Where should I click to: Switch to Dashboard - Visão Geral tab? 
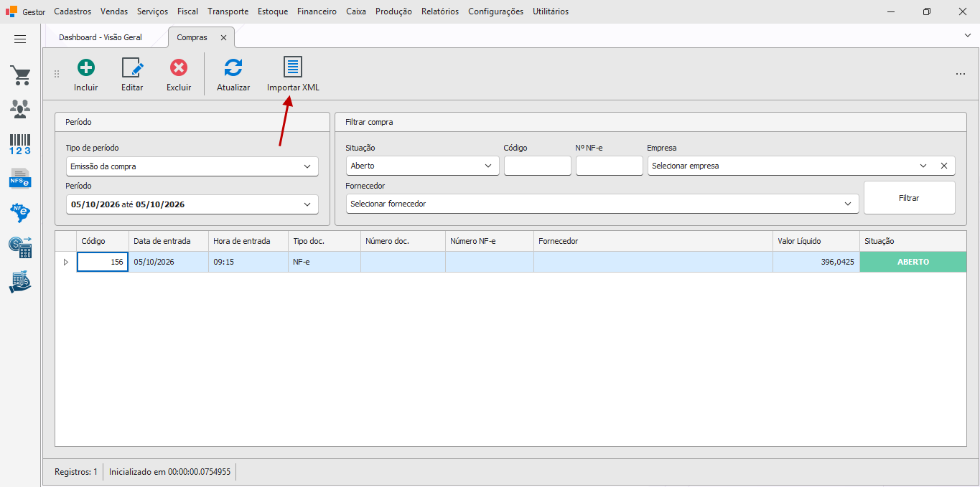(x=101, y=37)
